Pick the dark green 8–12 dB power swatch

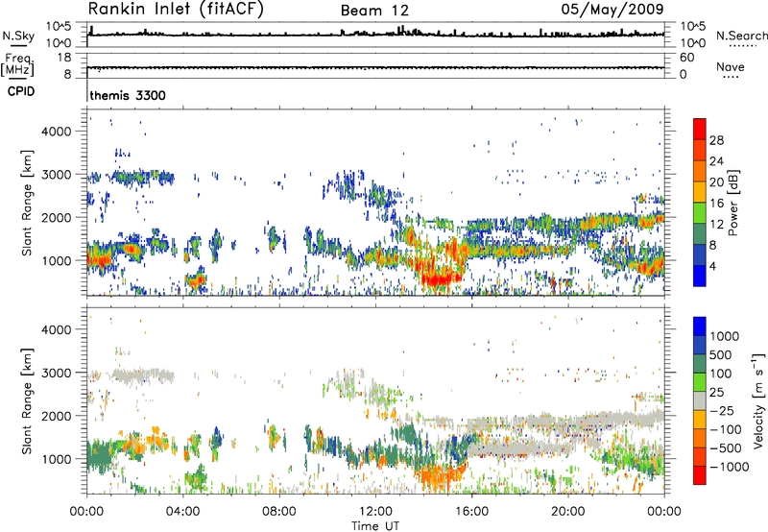tap(700, 233)
